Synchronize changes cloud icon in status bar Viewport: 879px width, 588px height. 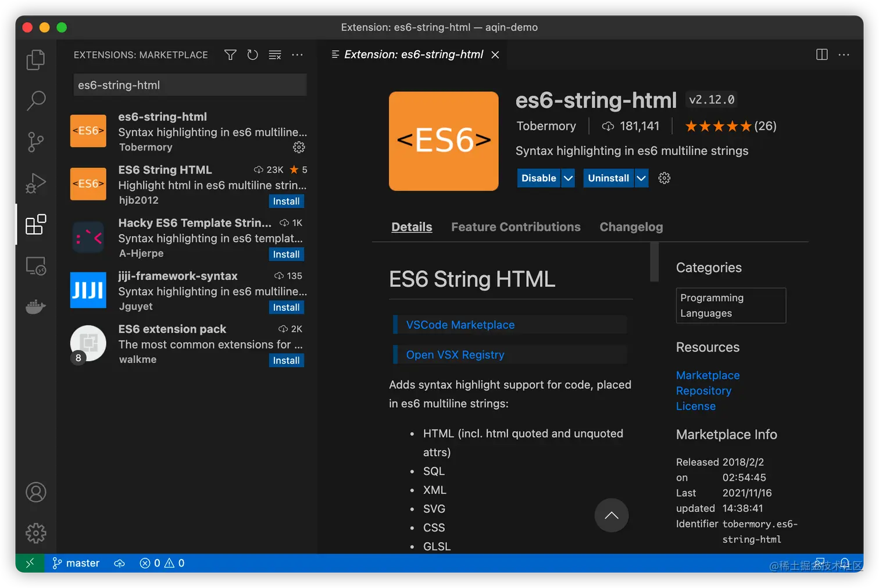[x=119, y=563]
